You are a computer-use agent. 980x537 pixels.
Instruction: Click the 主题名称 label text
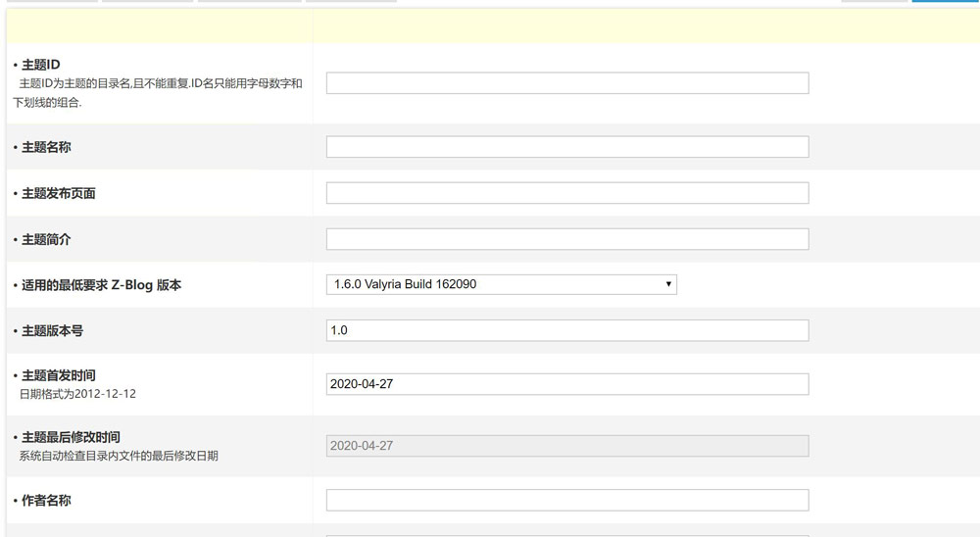[x=46, y=147]
